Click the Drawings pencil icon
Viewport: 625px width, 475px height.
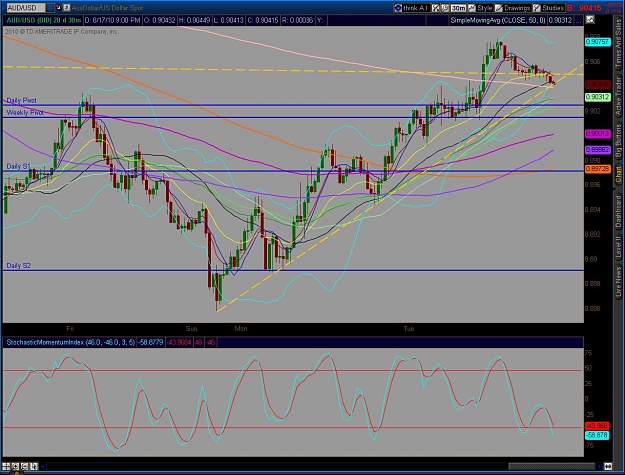[499, 8]
